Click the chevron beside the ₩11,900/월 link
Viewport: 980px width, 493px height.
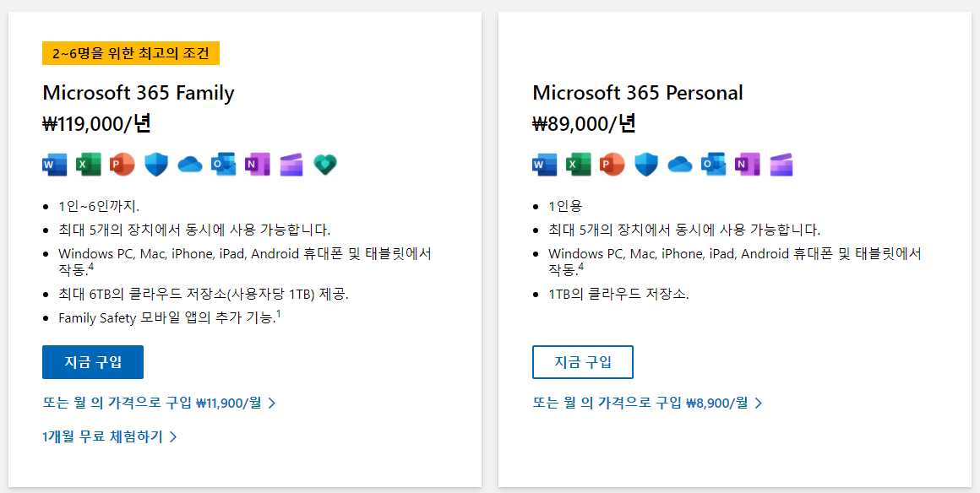click(271, 404)
